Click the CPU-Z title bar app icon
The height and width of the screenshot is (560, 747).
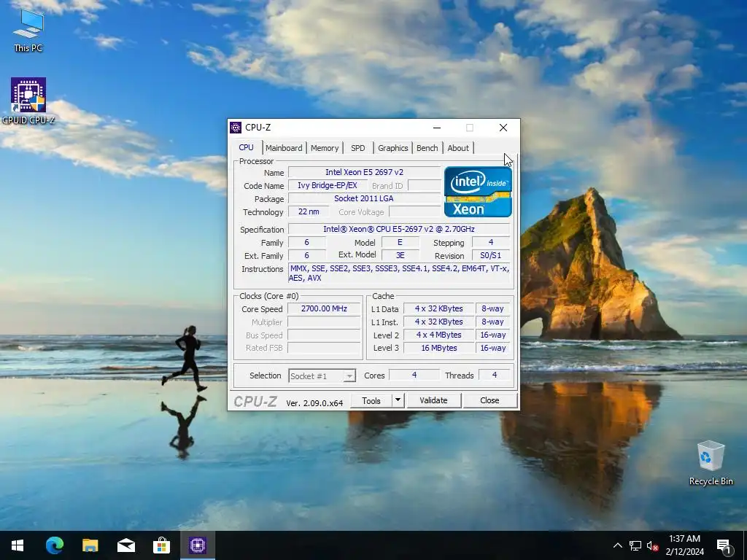[236, 128]
